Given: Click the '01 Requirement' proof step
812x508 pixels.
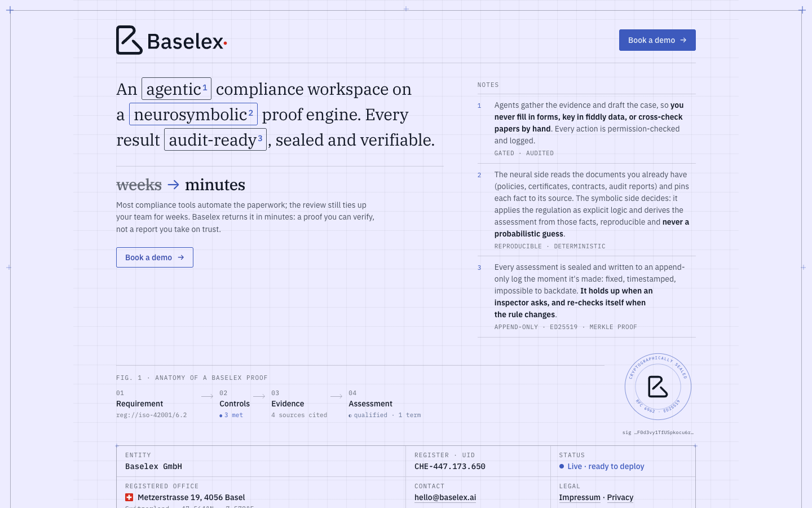Looking at the screenshot, I should (x=151, y=404).
